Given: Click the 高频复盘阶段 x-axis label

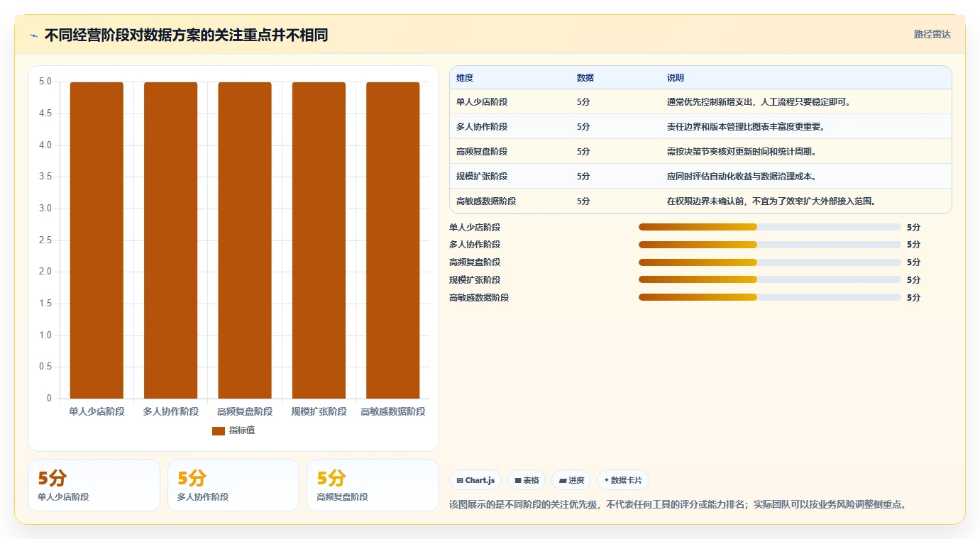Looking at the screenshot, I should tap(245, 411).
